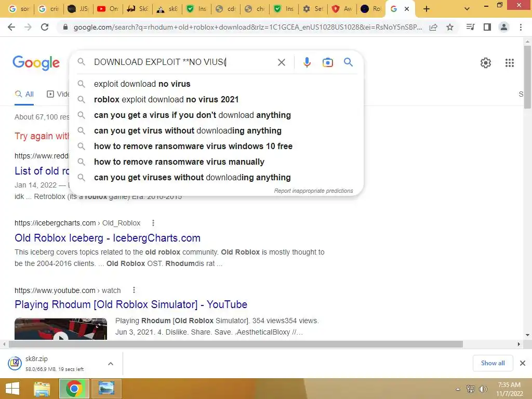The height and width of the screenshot is (399, 532).
Task: Submit search with blue magnifier
Action: click(x=348, y=62)
